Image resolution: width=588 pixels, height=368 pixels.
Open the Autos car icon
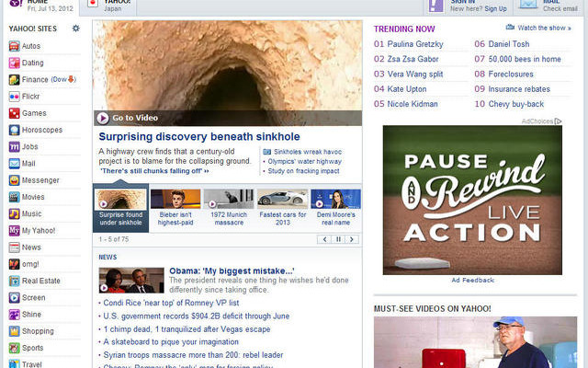coord(15,46)
